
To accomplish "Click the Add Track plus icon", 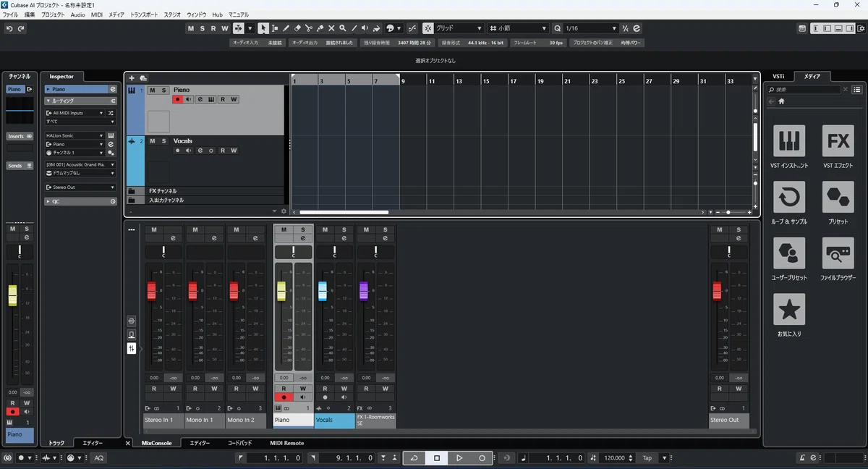I will [x=132, y=78].
